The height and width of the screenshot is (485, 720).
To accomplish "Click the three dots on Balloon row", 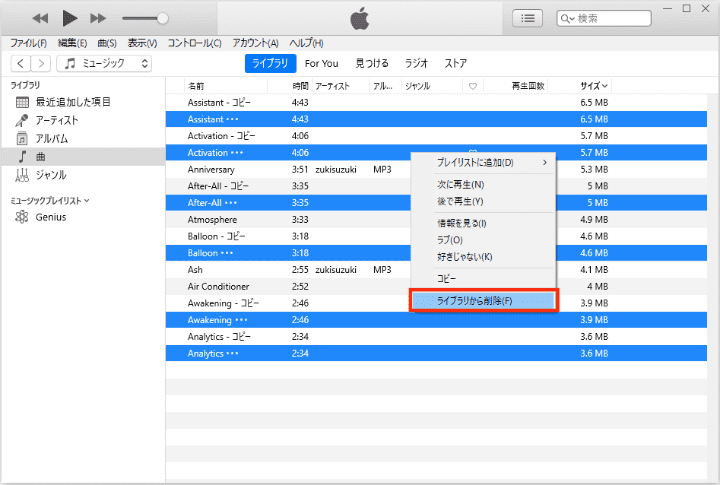I will (227, 253).
